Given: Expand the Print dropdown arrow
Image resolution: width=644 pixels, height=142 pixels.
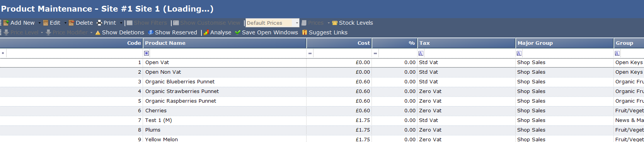Looking at the screenshot, I should [x=121, y=23].
